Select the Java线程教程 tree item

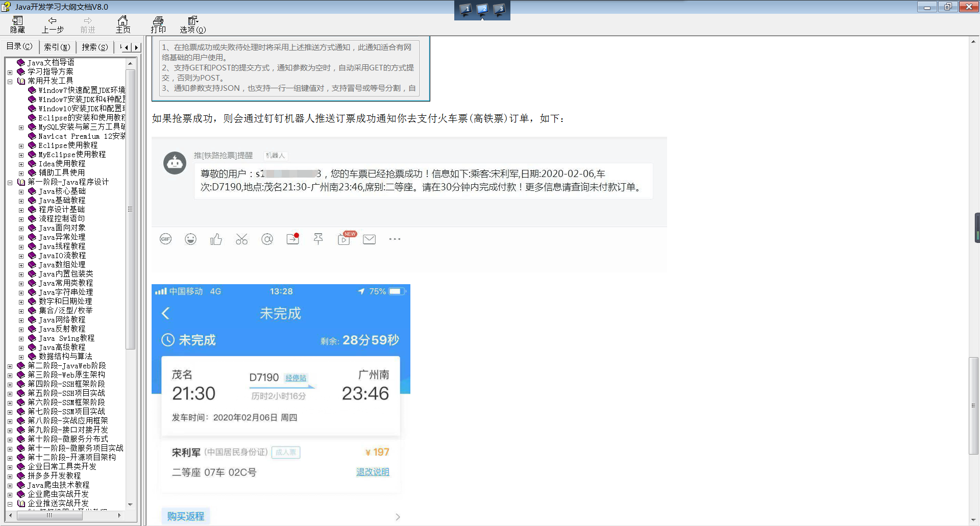tap(62, 246)
